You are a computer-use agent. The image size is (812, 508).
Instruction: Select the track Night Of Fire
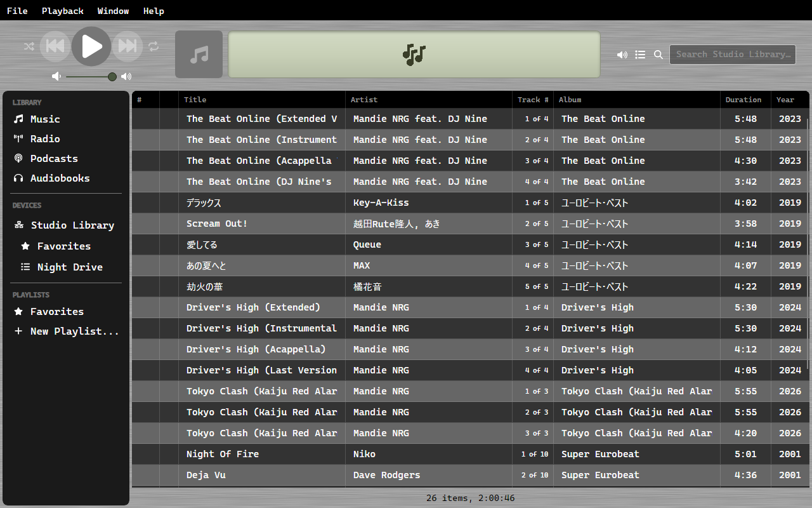pos(470,454)
